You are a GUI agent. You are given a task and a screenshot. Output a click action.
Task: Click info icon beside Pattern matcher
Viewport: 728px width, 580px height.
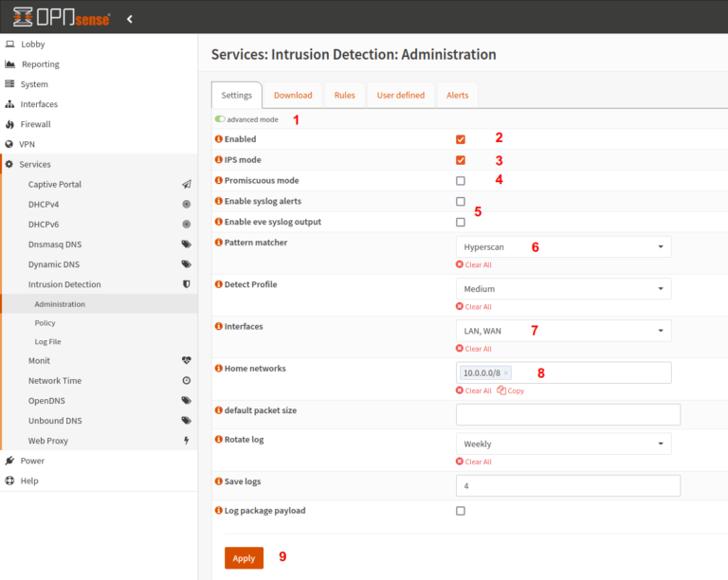click(x=219, y=244)
